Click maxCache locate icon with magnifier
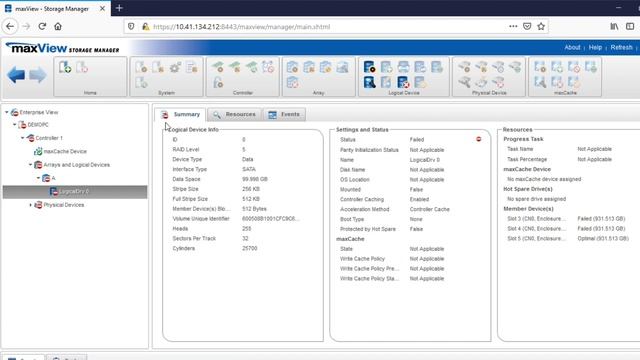Viewport: 640px width, 360px height. [x=540, y=82]
